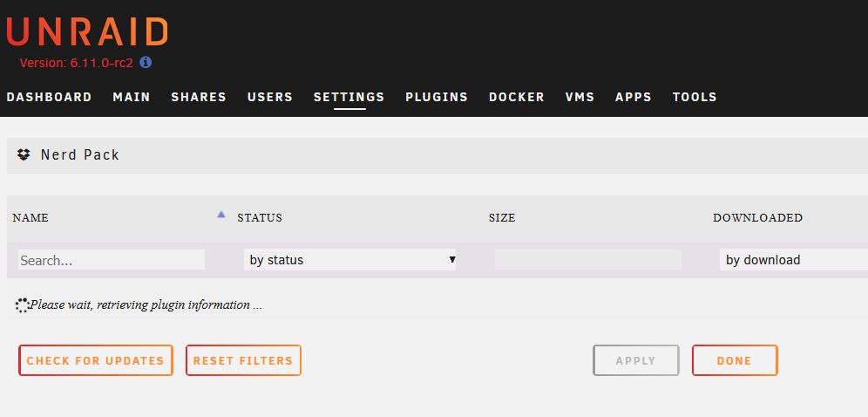868x417 pixels.
Task: Switch to the Users tab
Action: coord(270,97)
